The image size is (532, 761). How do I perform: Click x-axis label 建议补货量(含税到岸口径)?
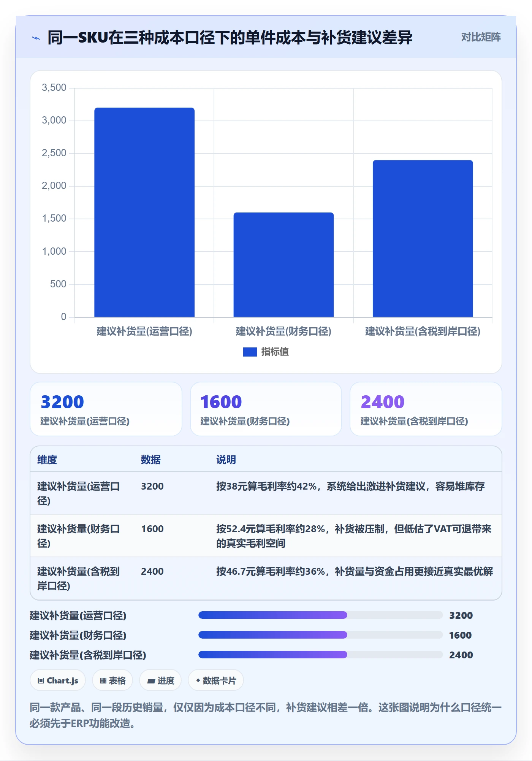(x=423, y=331)
